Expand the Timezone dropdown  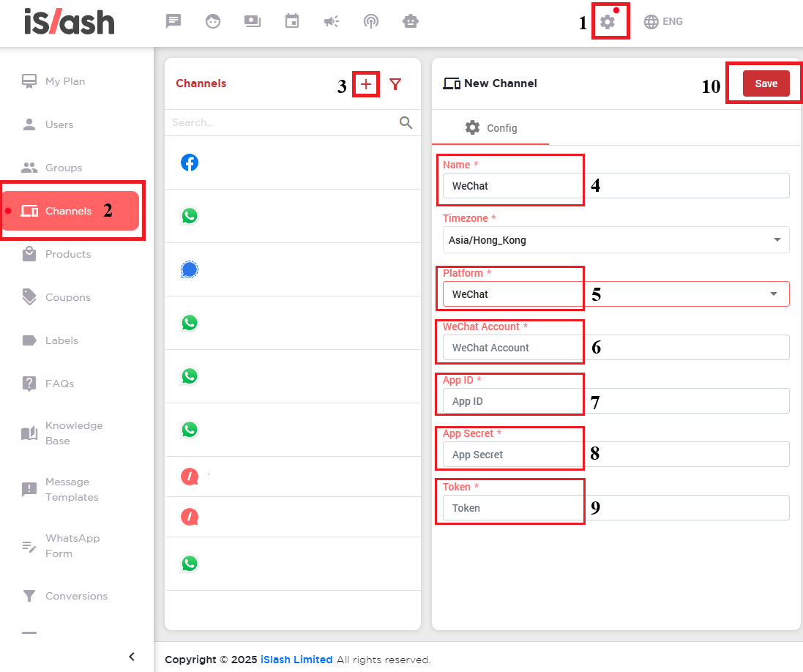[x=615, y=240]
